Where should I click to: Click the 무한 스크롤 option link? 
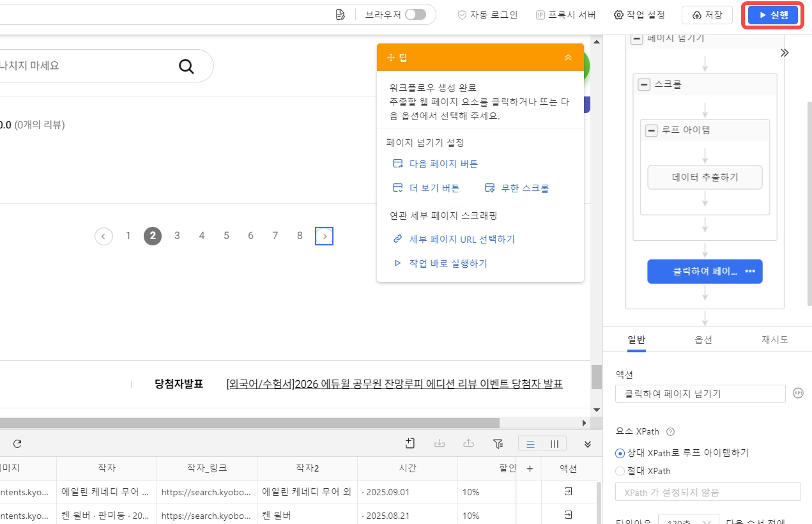pos(517,189)
